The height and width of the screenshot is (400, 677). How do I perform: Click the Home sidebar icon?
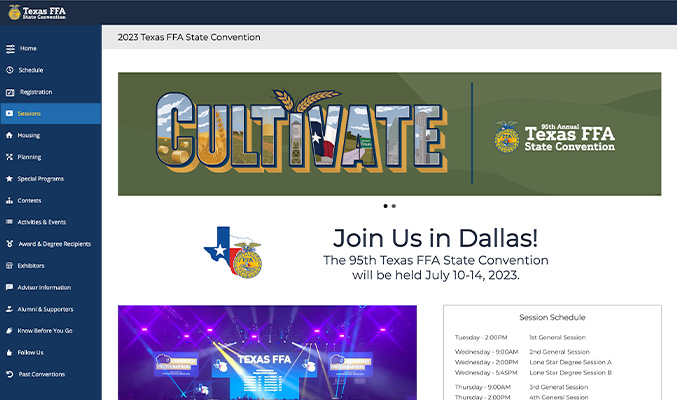click(x=9, y=48)
